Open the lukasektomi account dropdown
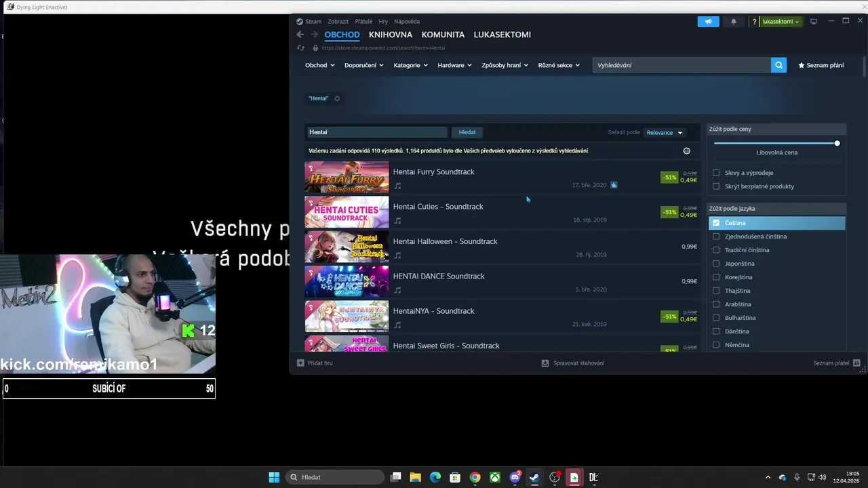 point(781,22)
